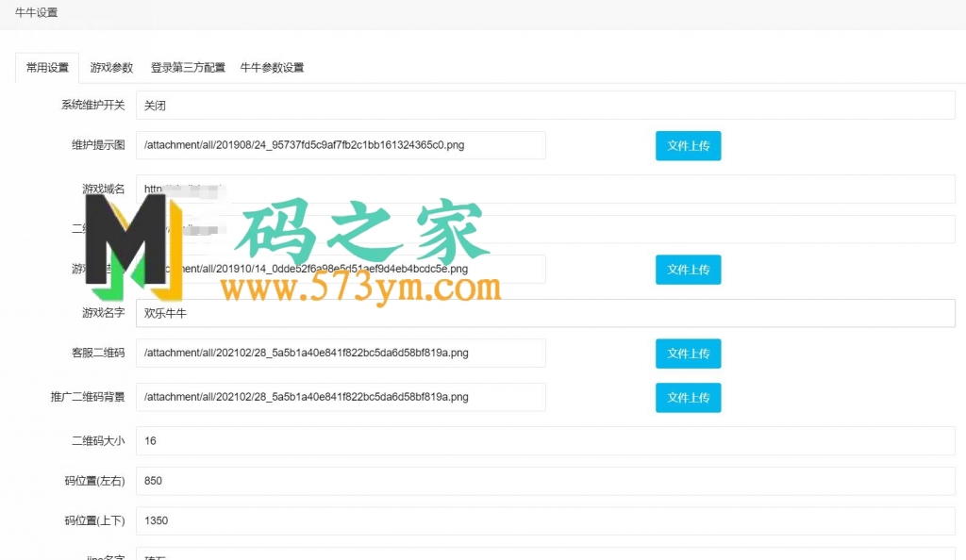Click the 推广二维码背景 label text
Image resolution: width=966 pixels, height=560 pixels.
[88, 397]
